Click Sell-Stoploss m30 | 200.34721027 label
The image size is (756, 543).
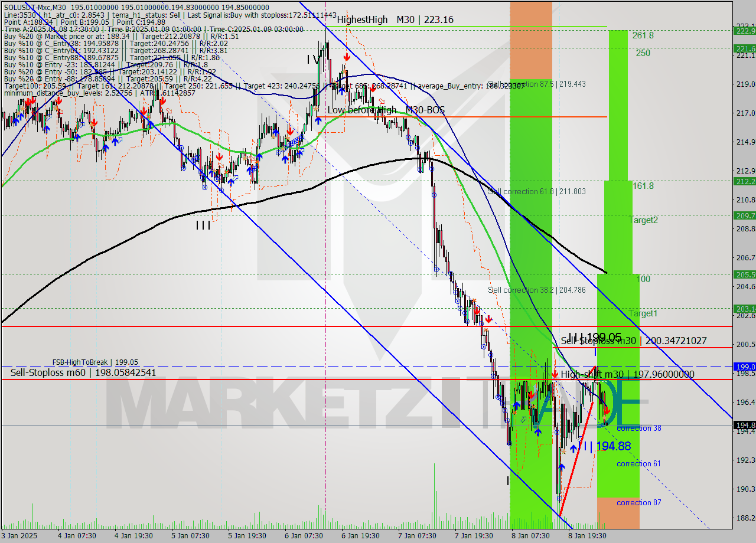(x=634, y=341)
